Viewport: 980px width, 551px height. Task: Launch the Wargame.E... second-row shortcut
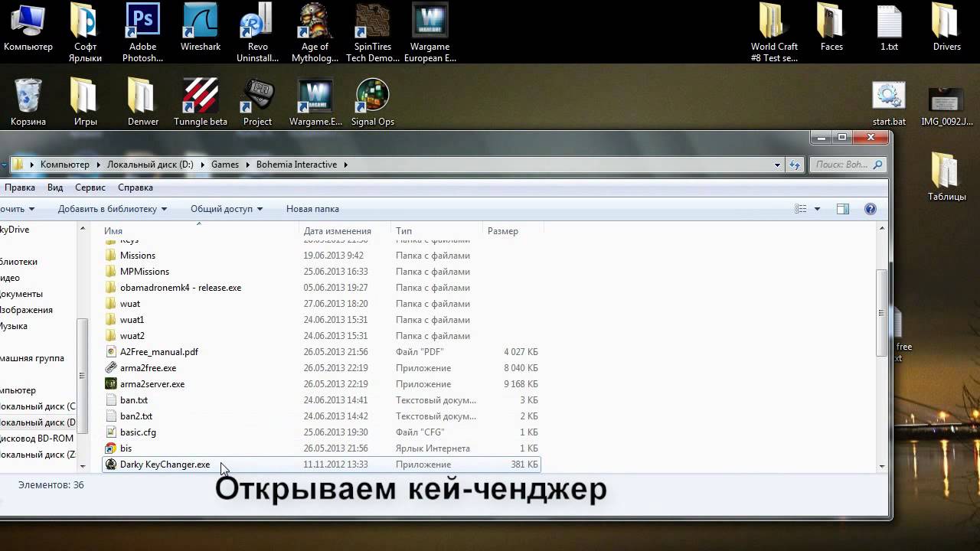click(x=315, y=102)
